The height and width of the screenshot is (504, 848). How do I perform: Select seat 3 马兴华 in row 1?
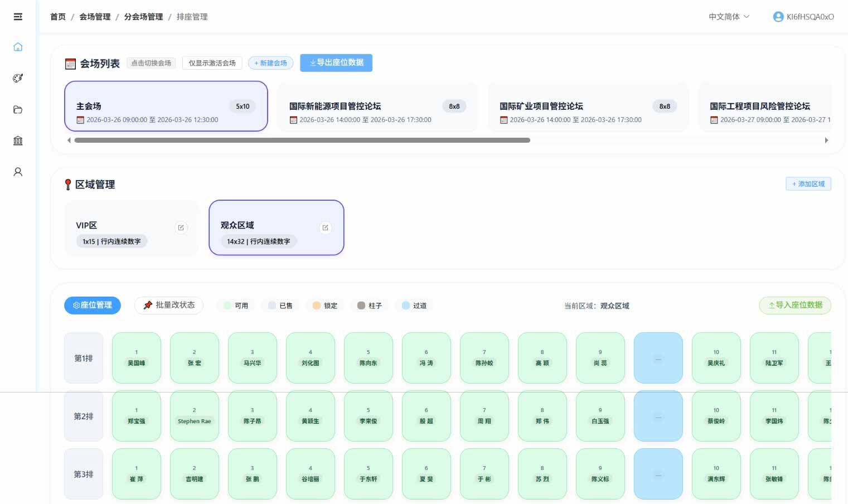pyautogui.click(x=253, y=358)
